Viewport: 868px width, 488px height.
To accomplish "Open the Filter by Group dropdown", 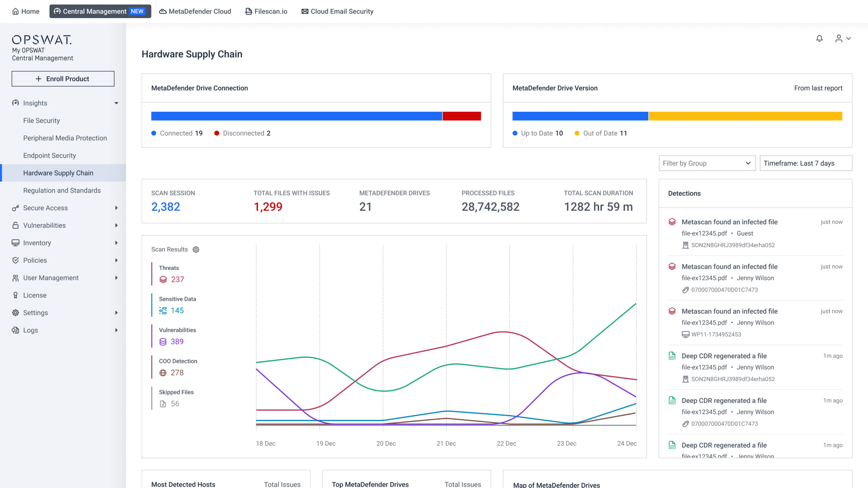I will pos(707,163).
